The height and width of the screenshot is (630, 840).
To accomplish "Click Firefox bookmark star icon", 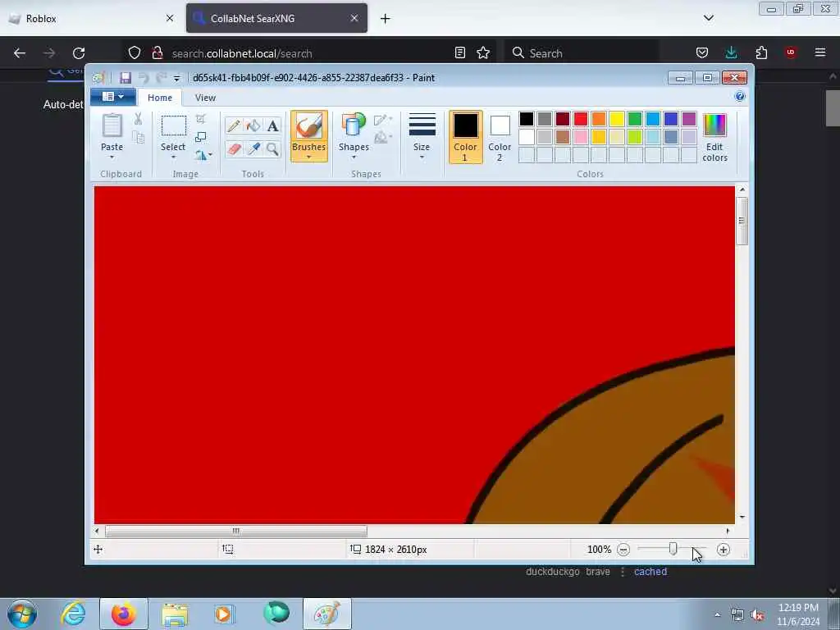I will pos(483,52).
